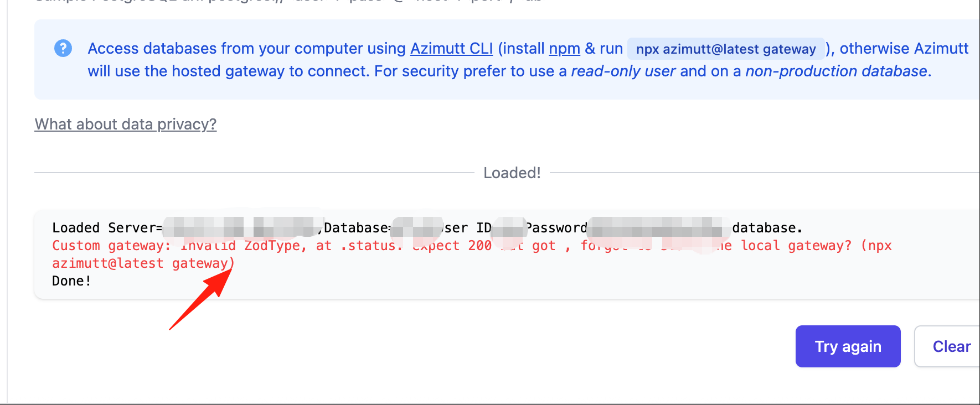Screen dimensions: 980x405
Task: Click the blue info banner background
Action: point(507,60)
